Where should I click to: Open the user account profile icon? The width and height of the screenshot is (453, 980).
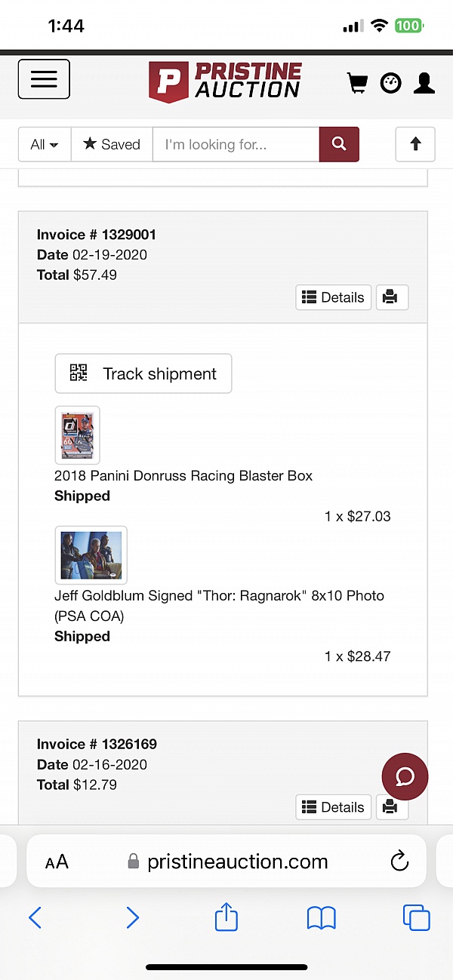tap(424, 83)
